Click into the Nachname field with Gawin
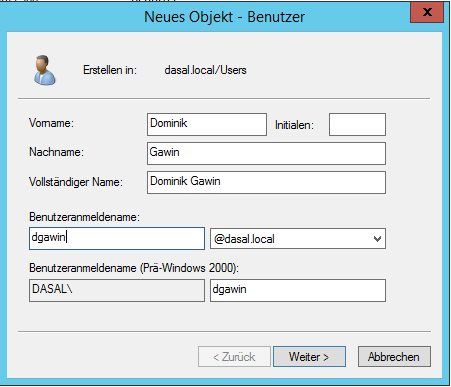The width and height of the screenshot is (451, 387). click(266, 153)
